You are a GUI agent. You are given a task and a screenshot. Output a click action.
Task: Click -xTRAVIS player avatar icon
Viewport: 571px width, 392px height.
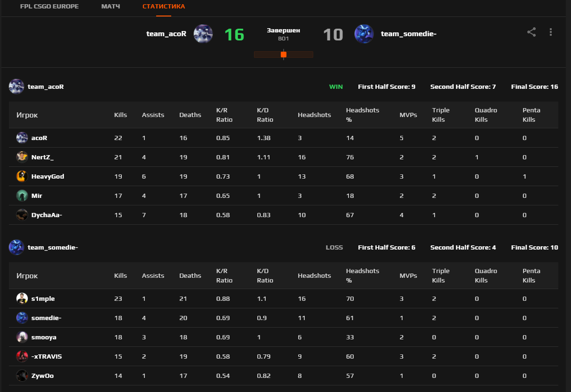22,356
